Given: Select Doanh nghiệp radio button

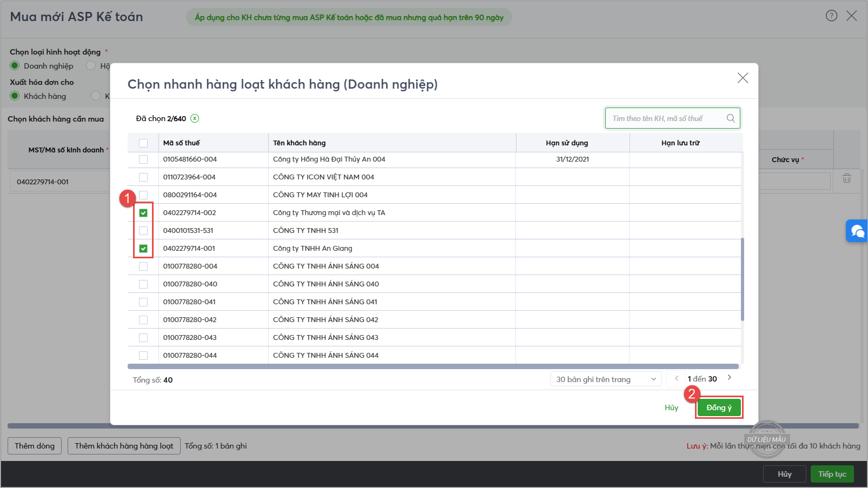Looking at the screenshot, I should point(15,65).
